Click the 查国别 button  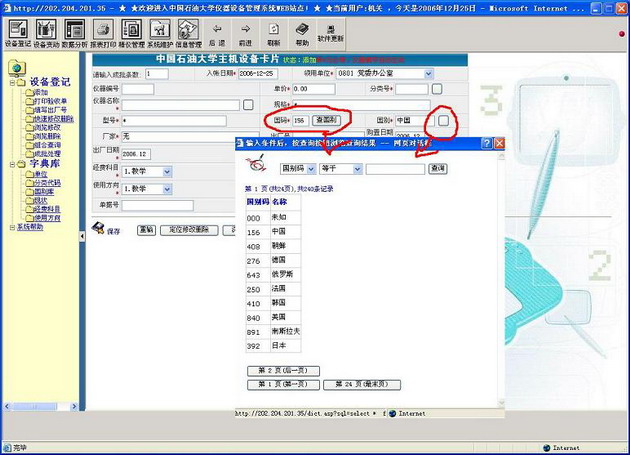(326, 120)
